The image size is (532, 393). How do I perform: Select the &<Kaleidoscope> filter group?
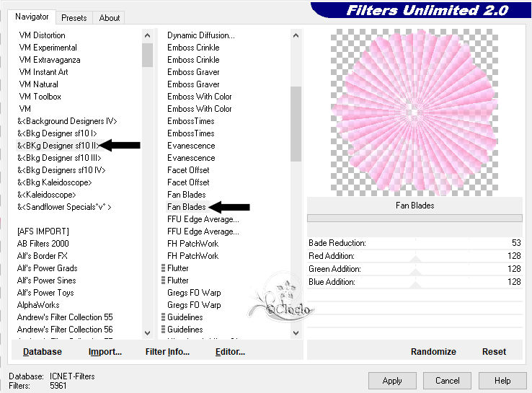tap(47, 195)
